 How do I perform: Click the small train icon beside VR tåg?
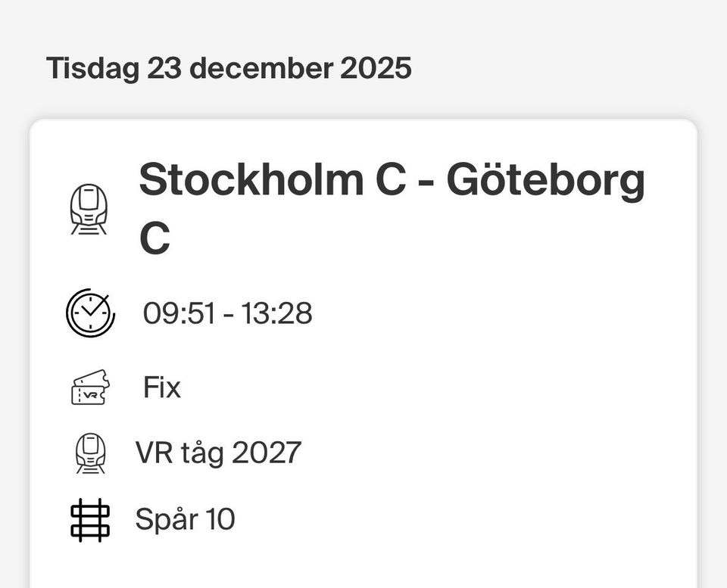pos(90,453)
